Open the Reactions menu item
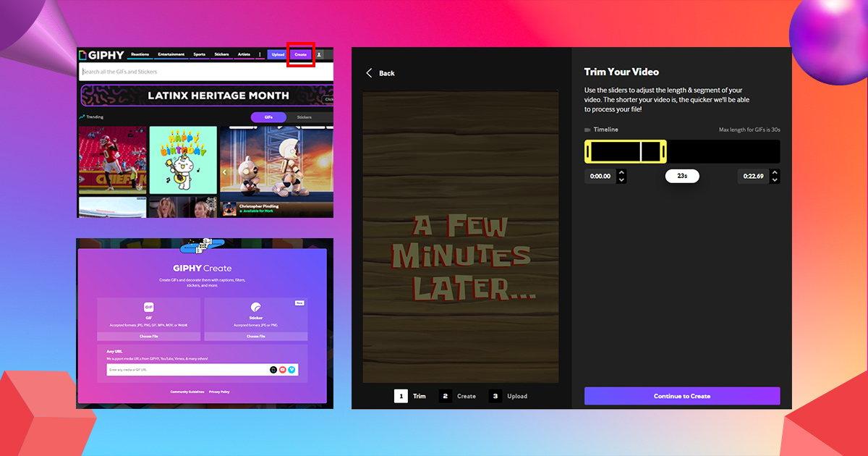868x456 pixels. tap(140, 54)
